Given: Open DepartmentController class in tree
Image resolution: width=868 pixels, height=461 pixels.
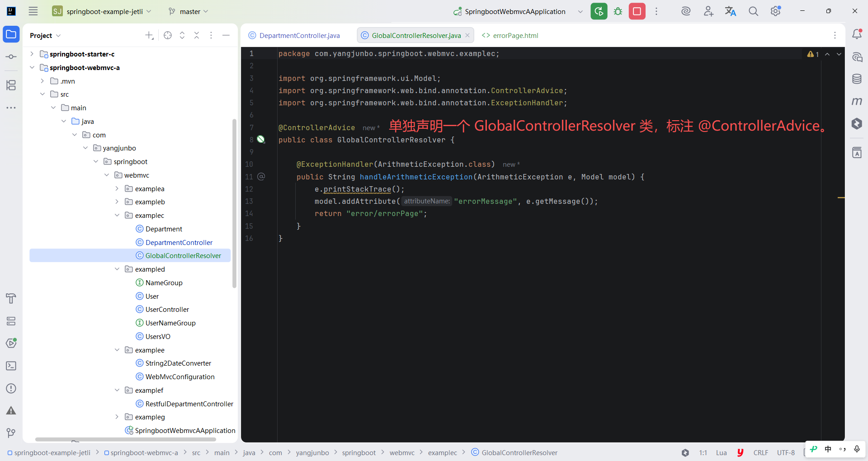Looking at the screenshot, I should [179, 242].
